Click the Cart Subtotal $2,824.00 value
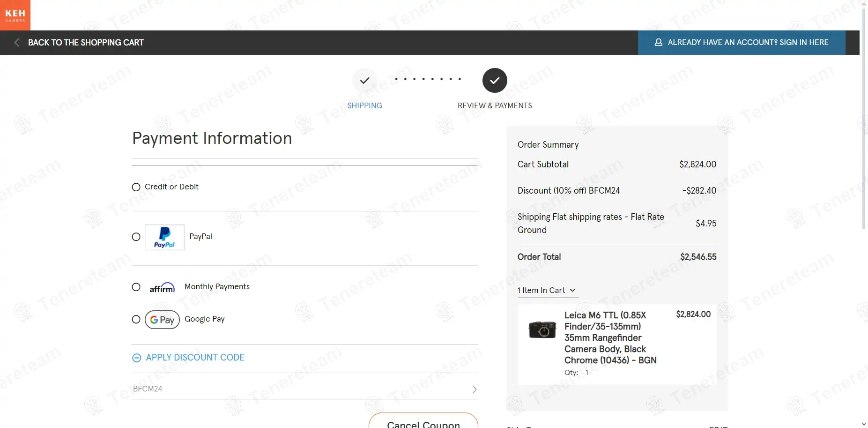868x428 pixels. pyautogui.click(x=697, y=165)
